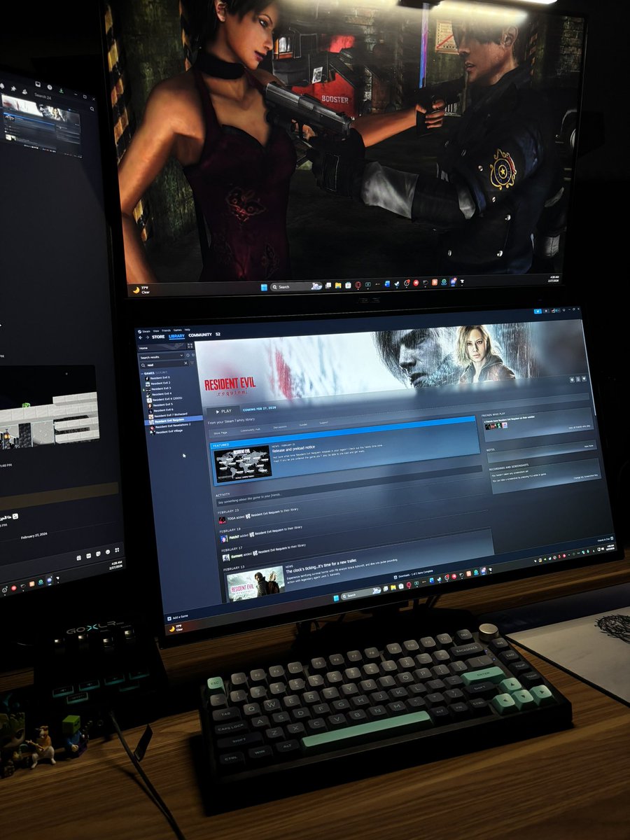Click the Windows Start icon on the top monitor taskbar
The height and width of the screenshot is (840, 630).
pyautogui.click(x=264, y=287)
